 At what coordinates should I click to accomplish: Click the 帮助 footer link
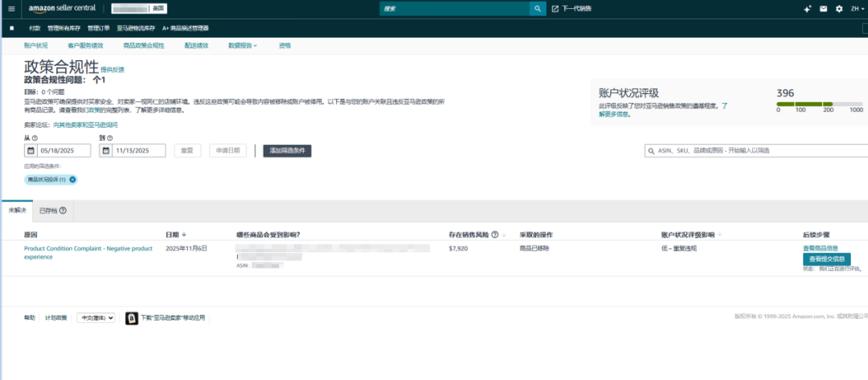(30, 318)
